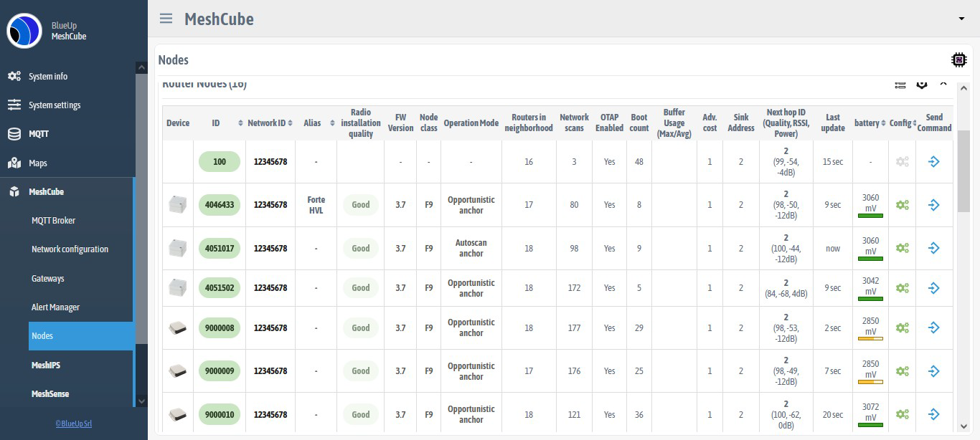Screen dimensions: 980x440
Task: Click battery level bar for node 9000008
Action: (x=870, y=338)
